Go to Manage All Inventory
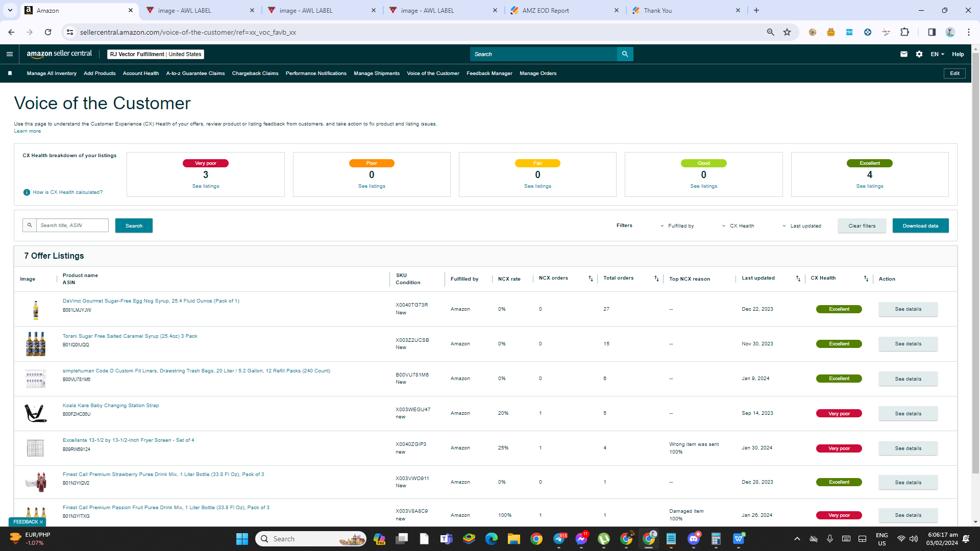The height and width of the screenshot is (551, 980). [52, 73]
